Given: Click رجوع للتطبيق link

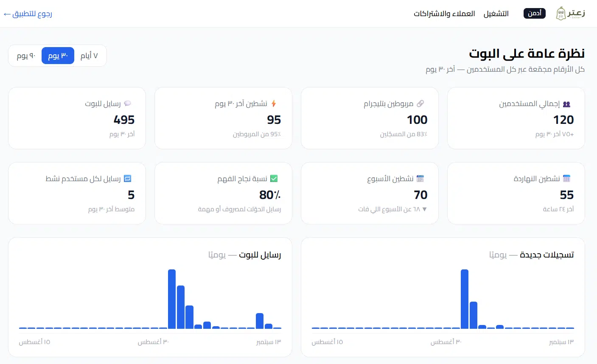Looking at the screenshot, I should pyautogui.click(x=28, y=14).
